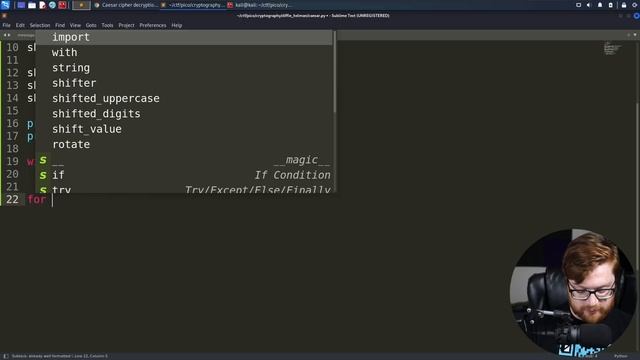Open the notifications bell tray icon

click(x=600, y=5)
